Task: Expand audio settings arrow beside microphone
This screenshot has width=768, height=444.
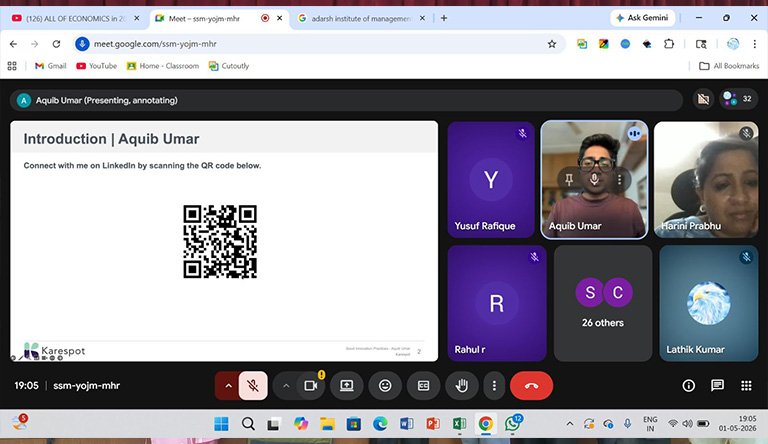Action: click(228, 386)
